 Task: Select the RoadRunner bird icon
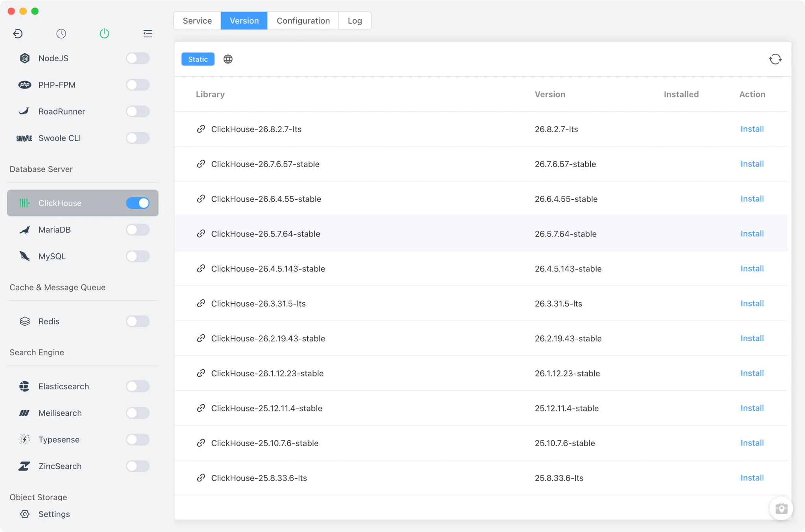(24, 111)
